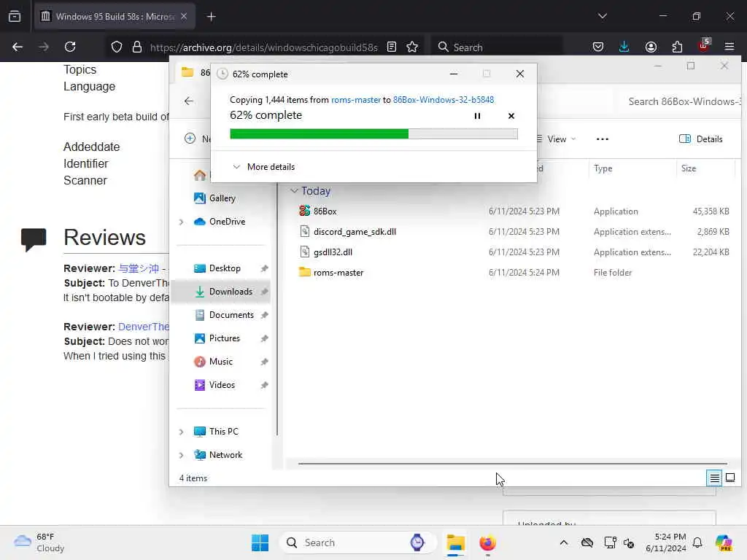
Task: Go back in Firefox browser
Action: pos(18,47)
